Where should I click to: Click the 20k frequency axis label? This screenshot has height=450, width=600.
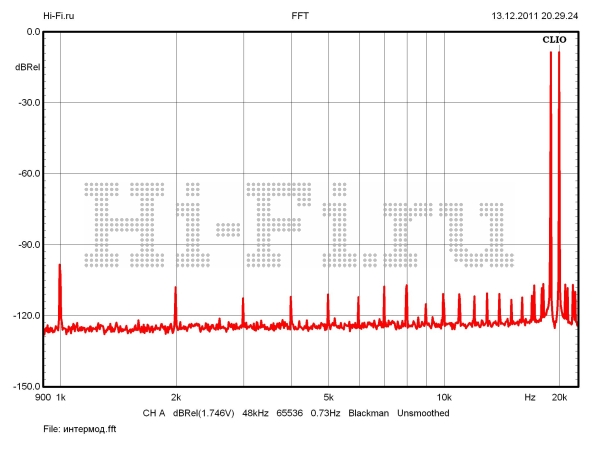(x=560, y=398)
